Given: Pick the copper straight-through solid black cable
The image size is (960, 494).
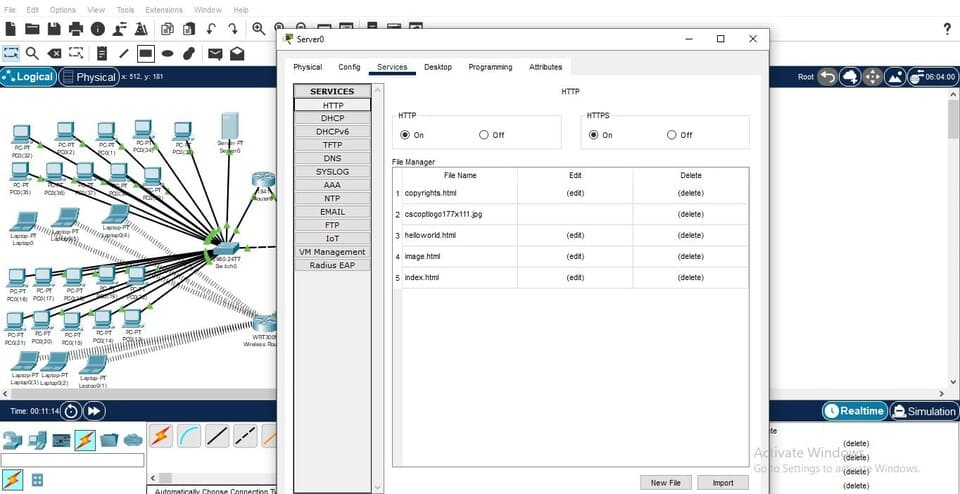Looking at the screenshot, I should point(217,436).
